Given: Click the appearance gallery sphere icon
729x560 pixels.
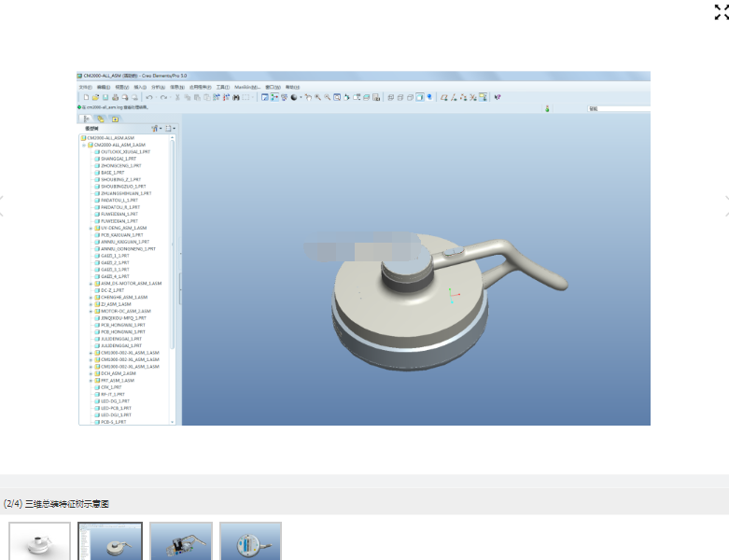Looking at the screenshot, I should (294, 97).
